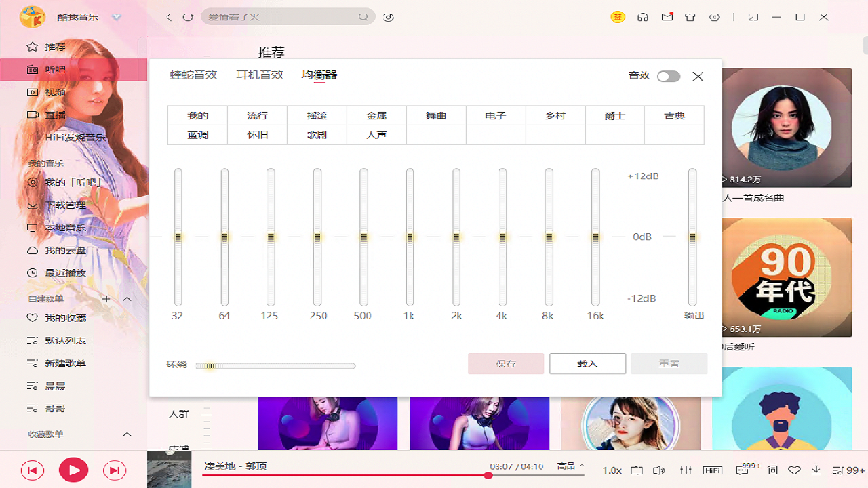The height and width of the screenshot is (488, 868).
Task: Expand the 收藏歌单 section
Action: pos(127,434)
